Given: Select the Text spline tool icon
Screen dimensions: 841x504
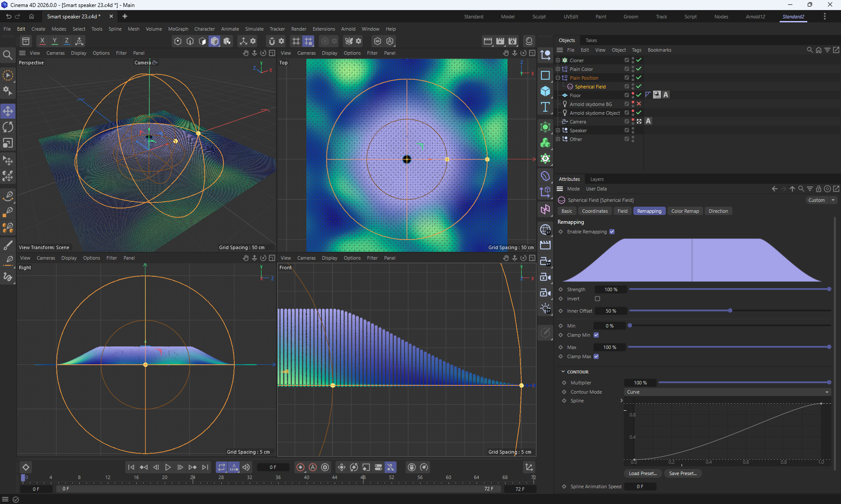Looking at the screenshot, I should tap(545, 107).
